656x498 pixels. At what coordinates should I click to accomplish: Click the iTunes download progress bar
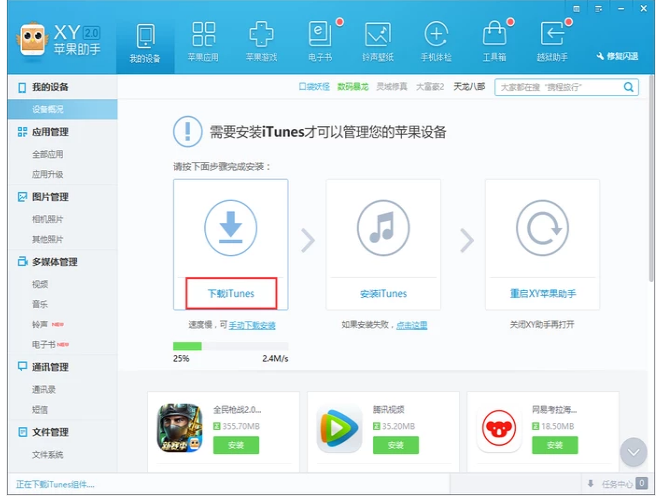click(x=231, y=346)
